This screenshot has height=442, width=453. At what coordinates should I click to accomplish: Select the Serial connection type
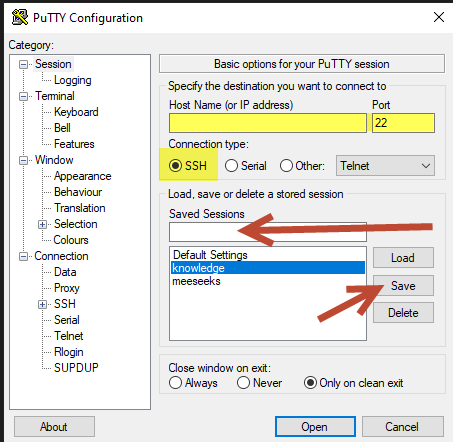click(x=231, y=165)
